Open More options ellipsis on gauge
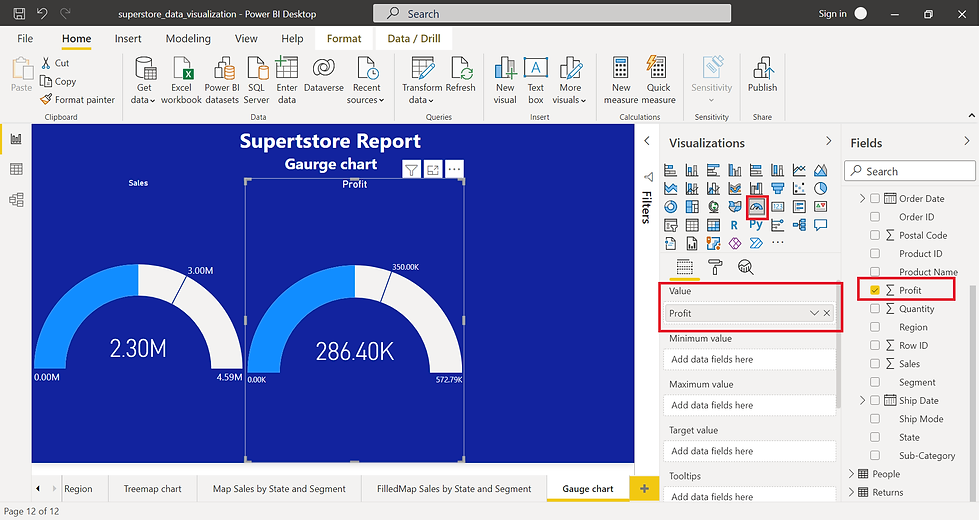 [x=454, y=169]
